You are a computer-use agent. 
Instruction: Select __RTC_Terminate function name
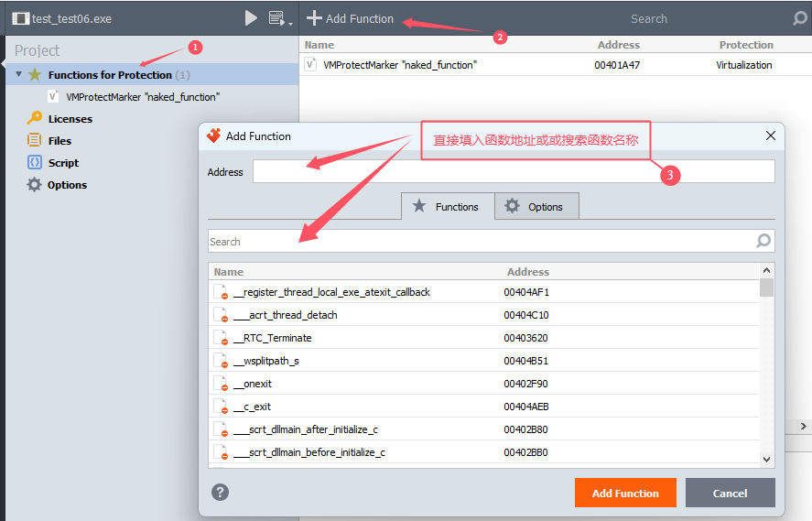(273, 338)
